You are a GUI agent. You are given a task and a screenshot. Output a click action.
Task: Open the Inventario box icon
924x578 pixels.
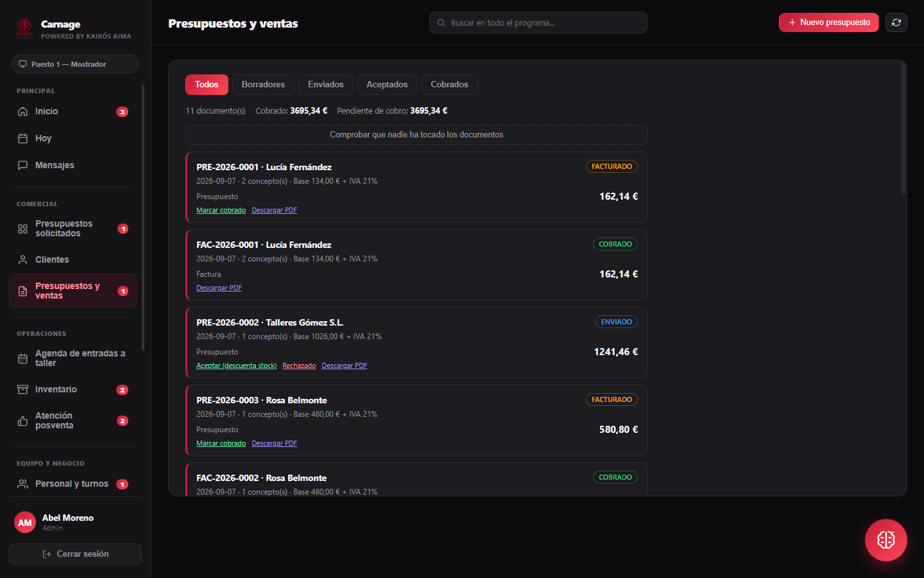pos(22,390)
